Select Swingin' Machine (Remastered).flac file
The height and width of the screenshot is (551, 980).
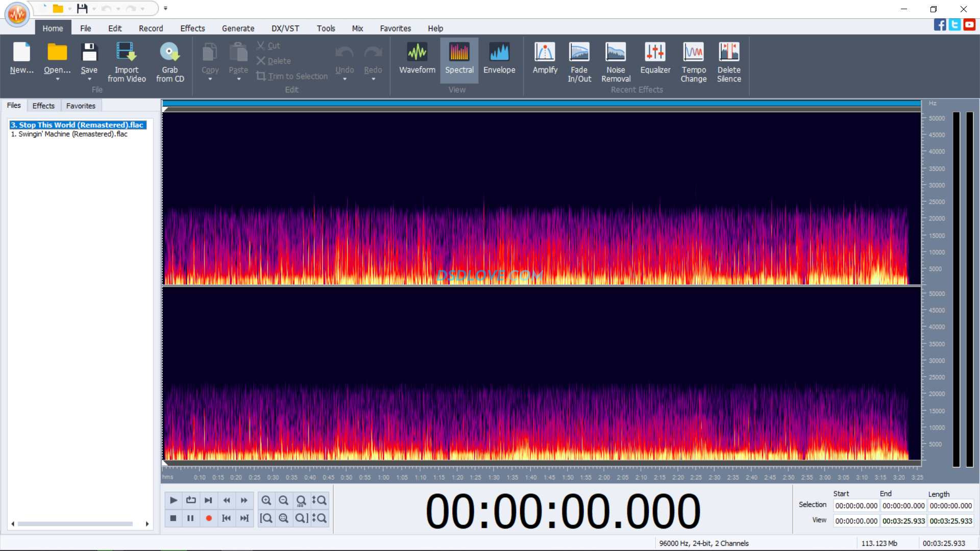pos(69,134)
